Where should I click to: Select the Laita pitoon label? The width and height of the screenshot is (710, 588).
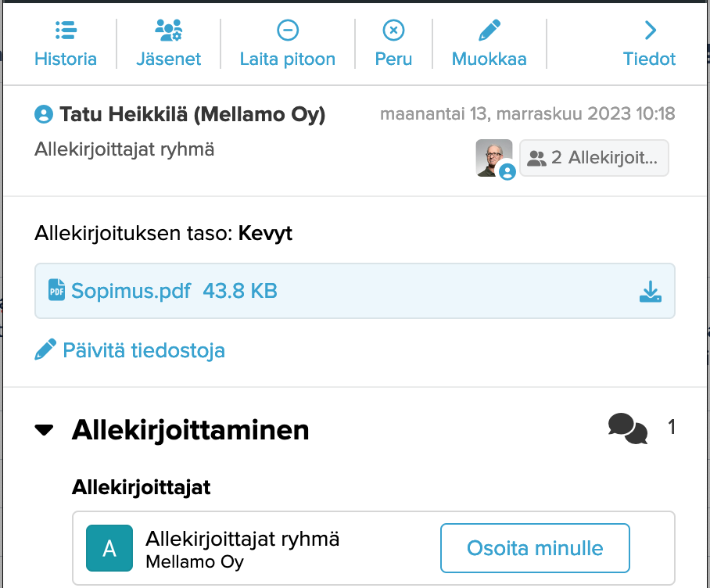coord(288,59)
